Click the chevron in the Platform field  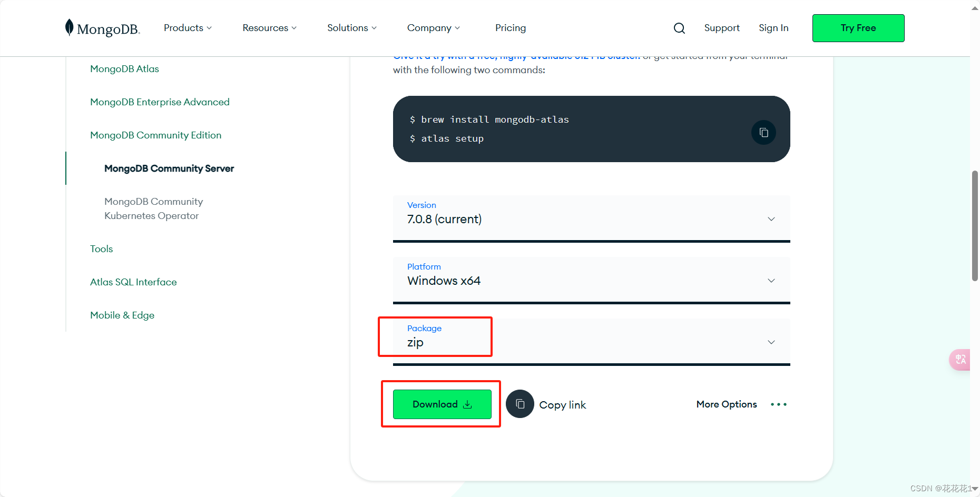tap(771, 281)
